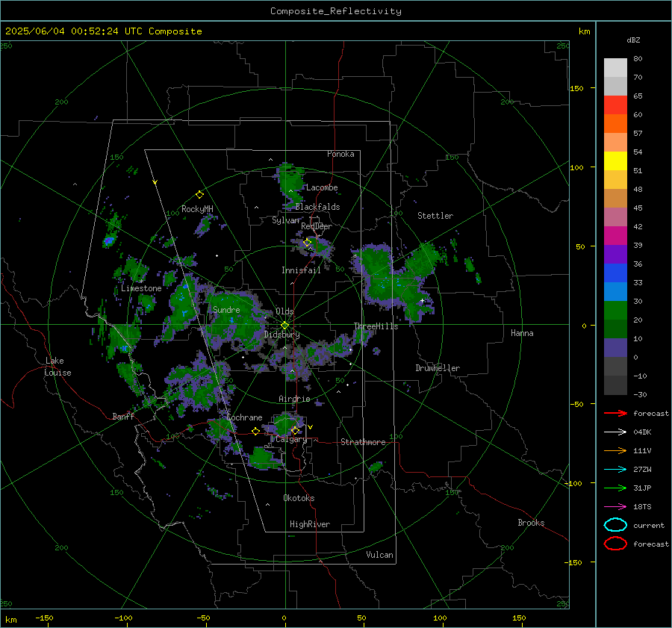Click the yellow diamond marker above RockyMH
This screenshot has height=628, width=672.
pyautogui.click(x=199, y=195)
